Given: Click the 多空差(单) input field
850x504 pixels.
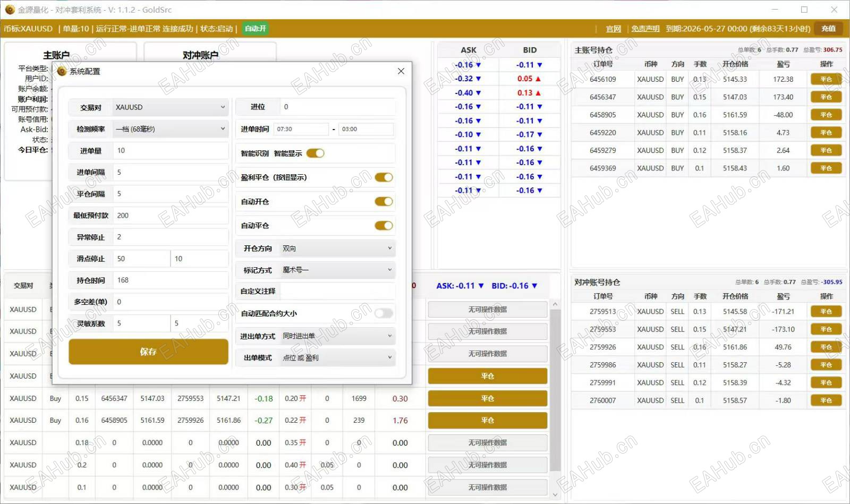Looking at the screenshot, I should [x=171, y=302].
